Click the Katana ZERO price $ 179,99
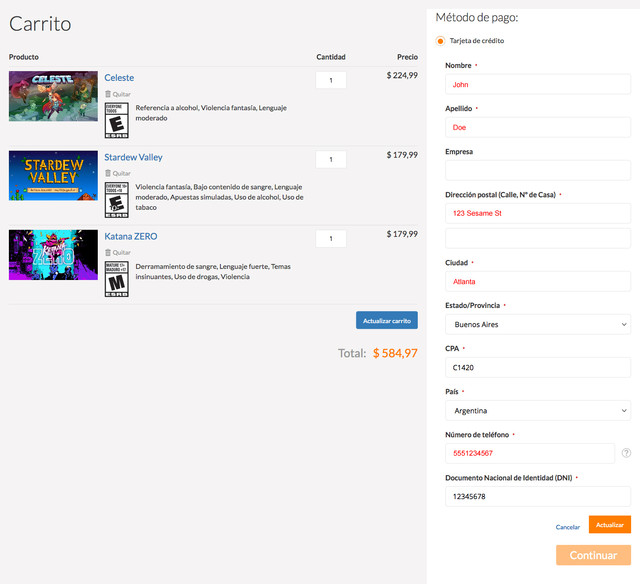640x584 pixels. (x=402, y=234)
